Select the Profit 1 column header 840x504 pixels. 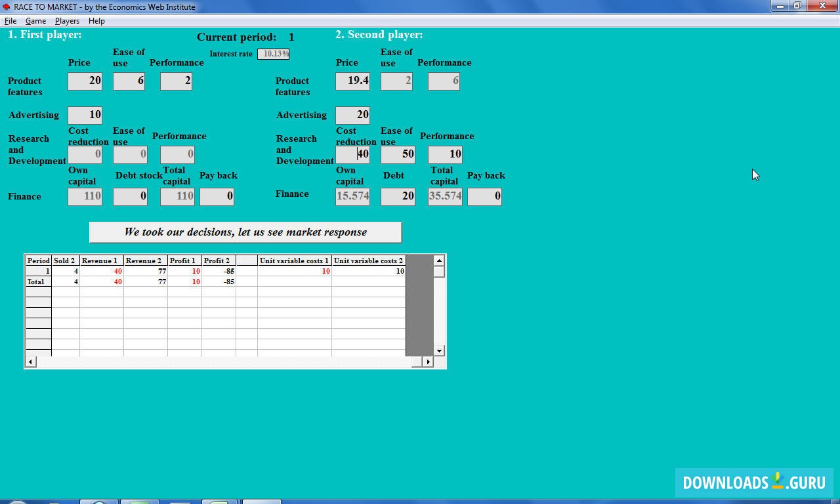184,261
